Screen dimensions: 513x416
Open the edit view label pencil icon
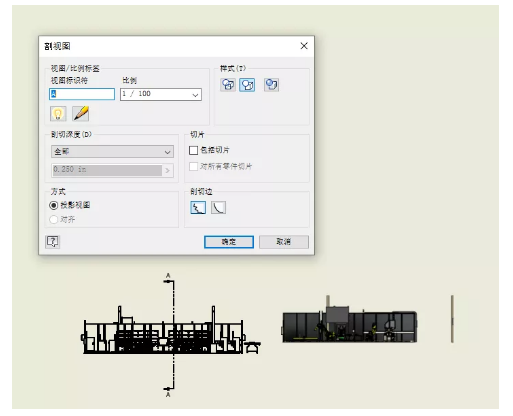coord(81,114)
